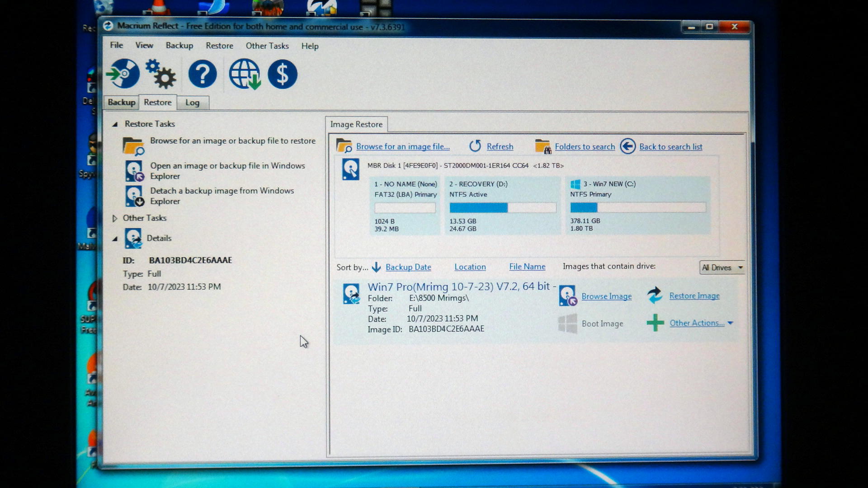Image resolution: width=868 pixels, height=488 pixels.
Task: Switch to the Backup tab
Action: 121,102
